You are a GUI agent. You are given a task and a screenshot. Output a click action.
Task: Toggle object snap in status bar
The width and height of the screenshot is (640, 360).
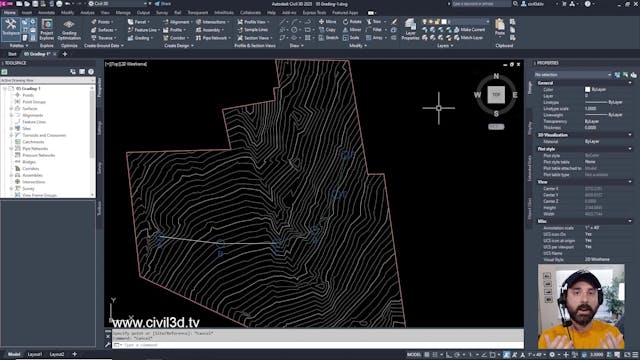493,355
